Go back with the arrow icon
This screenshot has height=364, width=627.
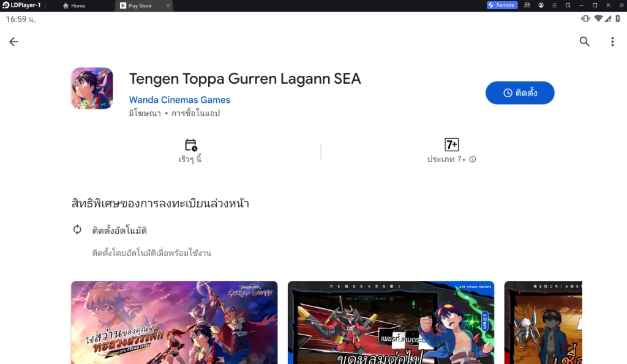[14, 42]
